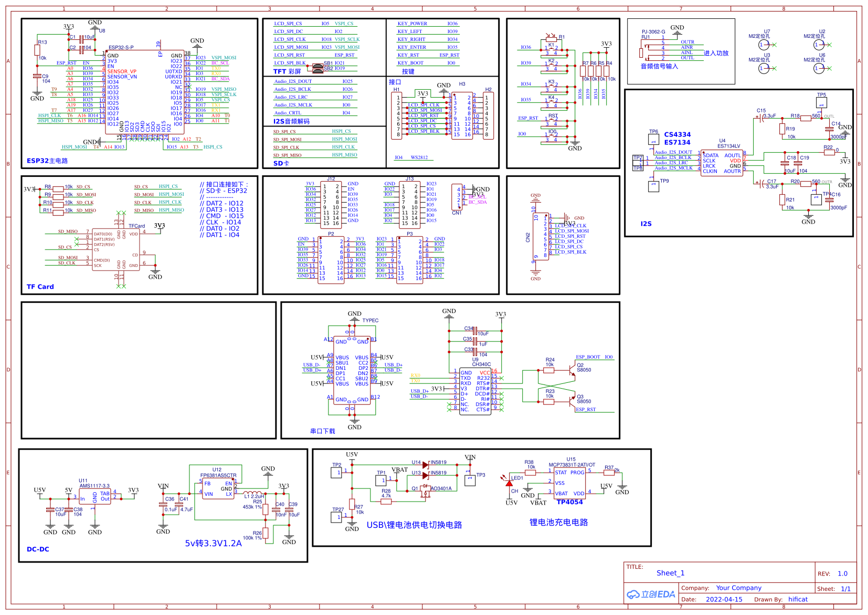Select header P2 label
868x615 pixels.
(x=331, y=234)
